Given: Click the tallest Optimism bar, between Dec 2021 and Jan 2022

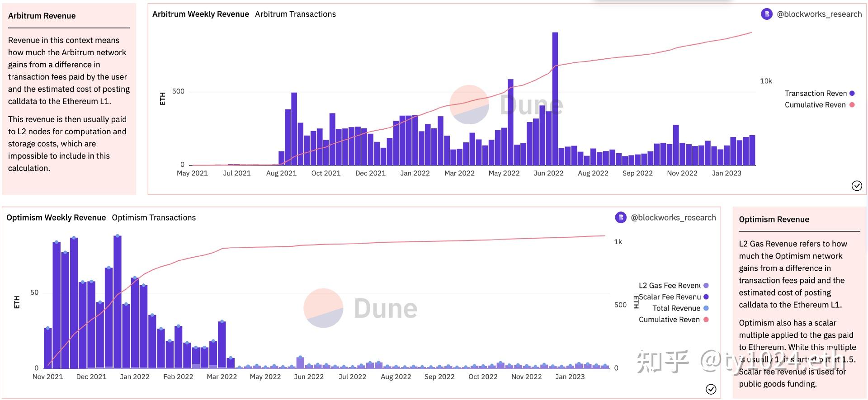Looking at the screenshot, I should coord(118,301).
